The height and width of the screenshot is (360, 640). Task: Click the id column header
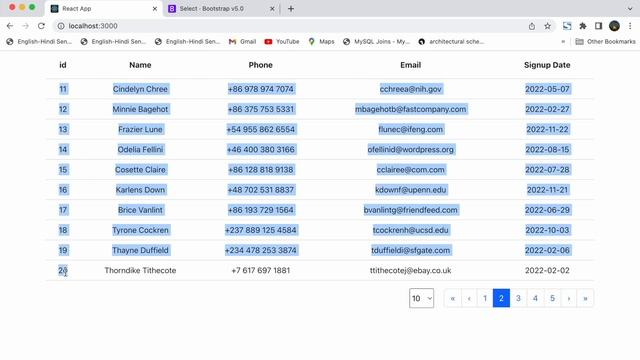(63, 65)
